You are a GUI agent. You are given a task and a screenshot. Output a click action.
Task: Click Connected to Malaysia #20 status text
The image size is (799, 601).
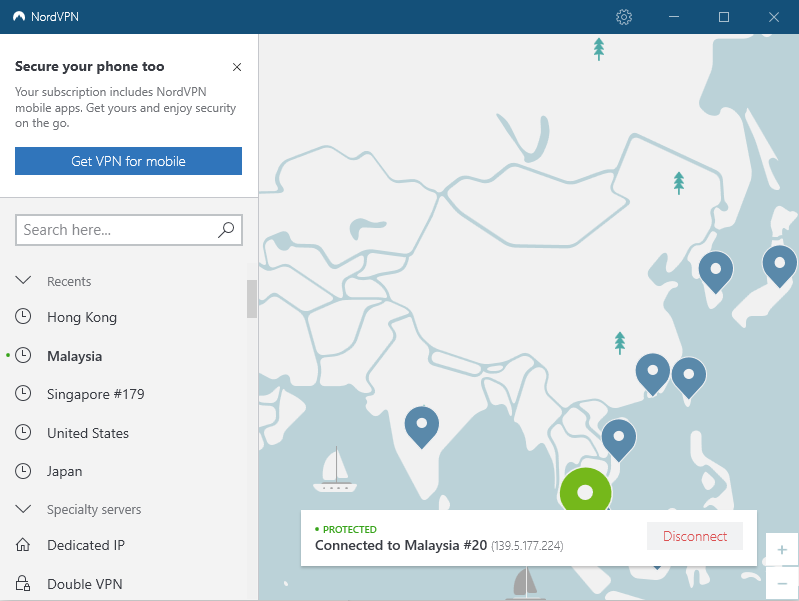401,545
